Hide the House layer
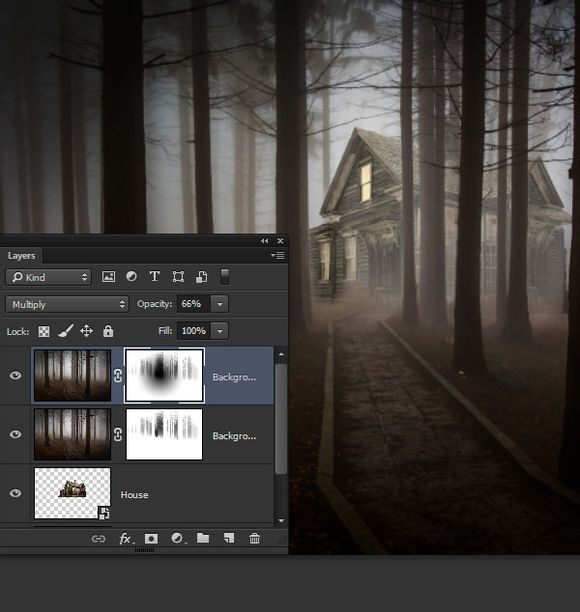This screenshot has height=612, width=580. click(16, 493)
